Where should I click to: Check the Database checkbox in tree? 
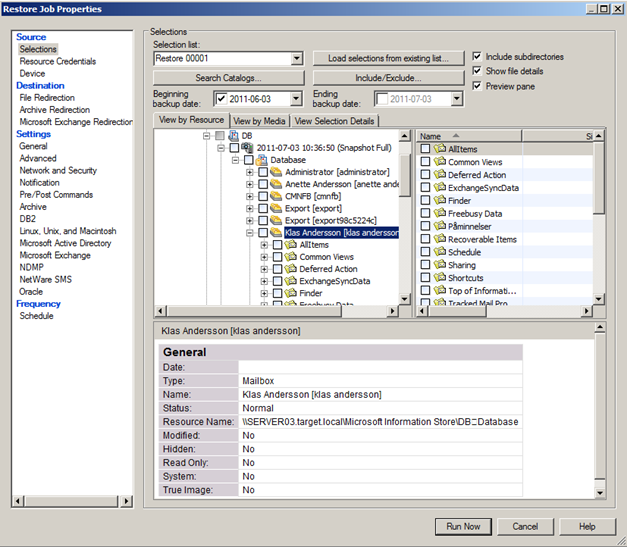point(248,160)
